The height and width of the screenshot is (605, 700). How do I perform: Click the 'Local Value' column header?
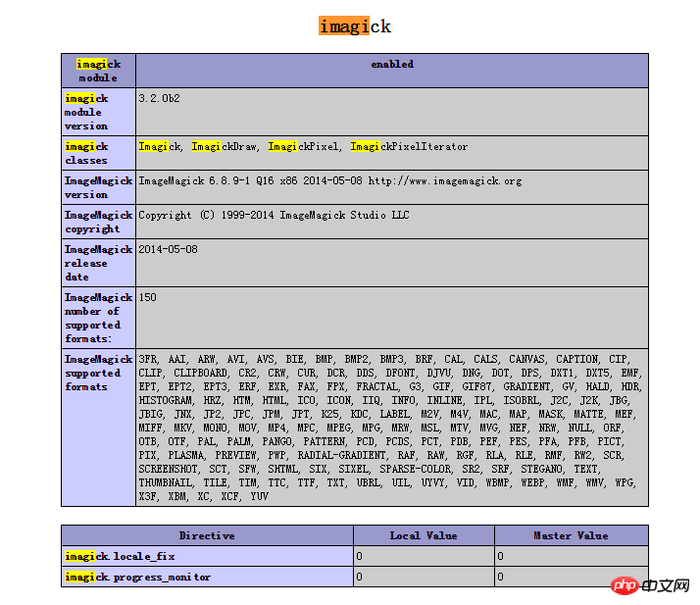pos(424,535)
